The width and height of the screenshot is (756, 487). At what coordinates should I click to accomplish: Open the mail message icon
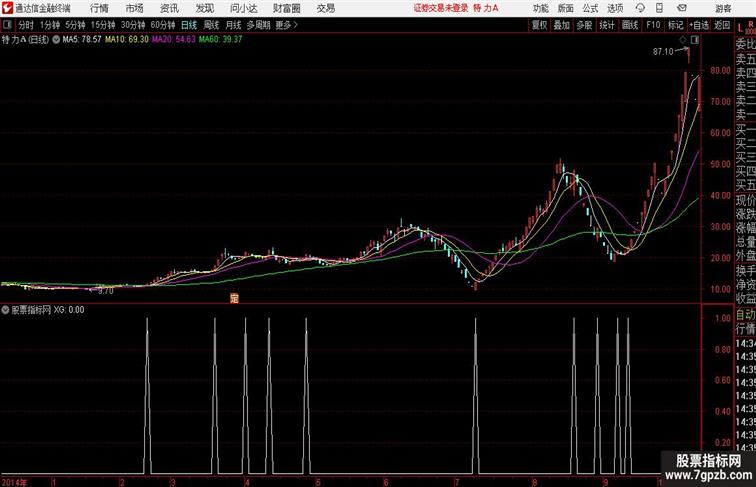point(682,8)
